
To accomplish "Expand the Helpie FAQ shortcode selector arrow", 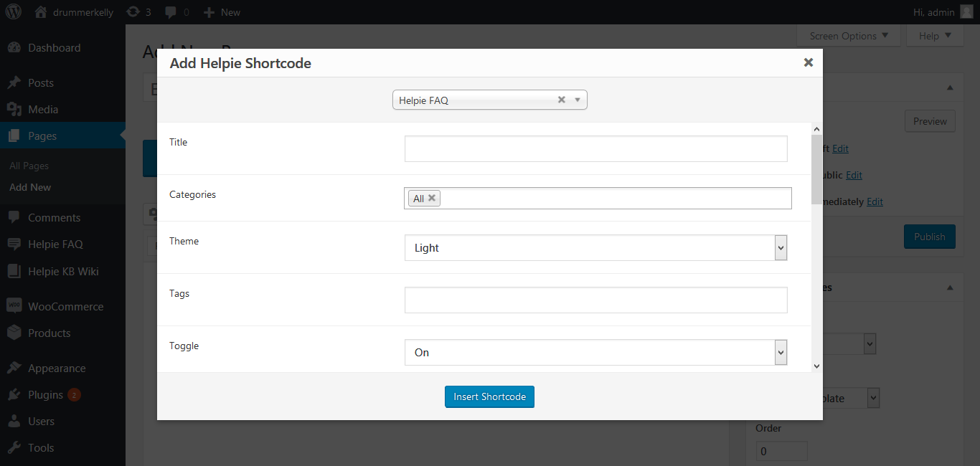I will 578,100.
